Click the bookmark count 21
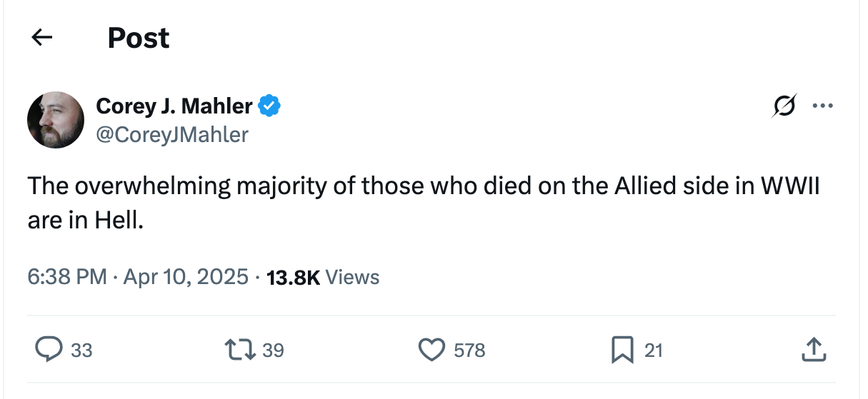 tap(654, 350)
